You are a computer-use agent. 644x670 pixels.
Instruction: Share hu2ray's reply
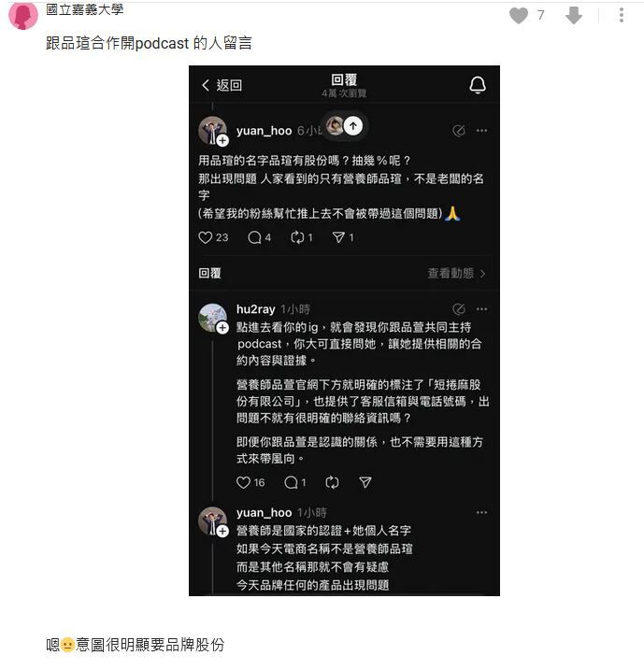[365, 482]
